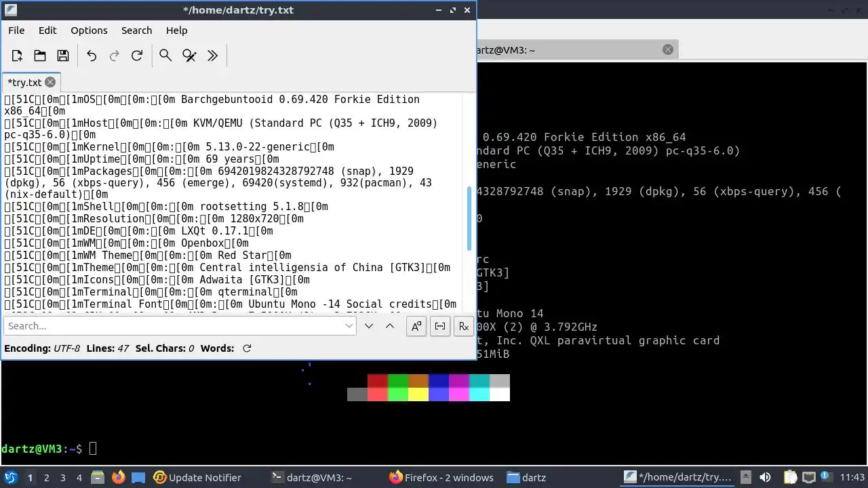Click the 'Uptime 69 years' line
Viewport: 868px width, 488px height.
click(142, 159)
